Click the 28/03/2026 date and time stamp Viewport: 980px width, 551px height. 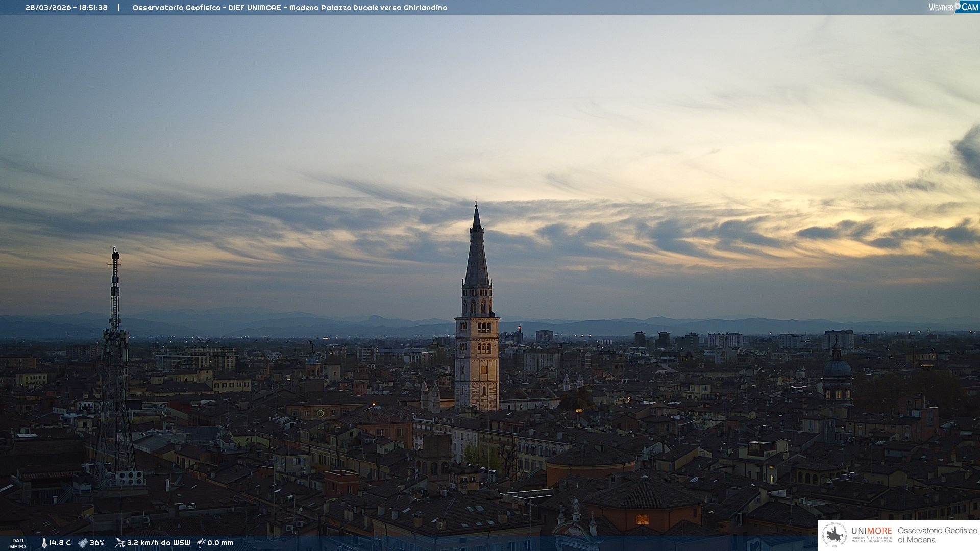pyautogui.click(x=66, y=8)
